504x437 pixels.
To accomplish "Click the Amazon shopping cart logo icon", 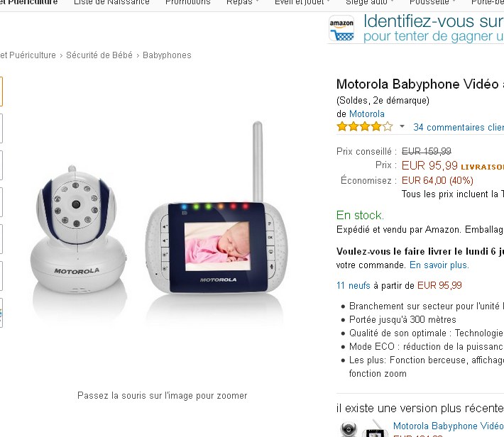I will (341, 28).
